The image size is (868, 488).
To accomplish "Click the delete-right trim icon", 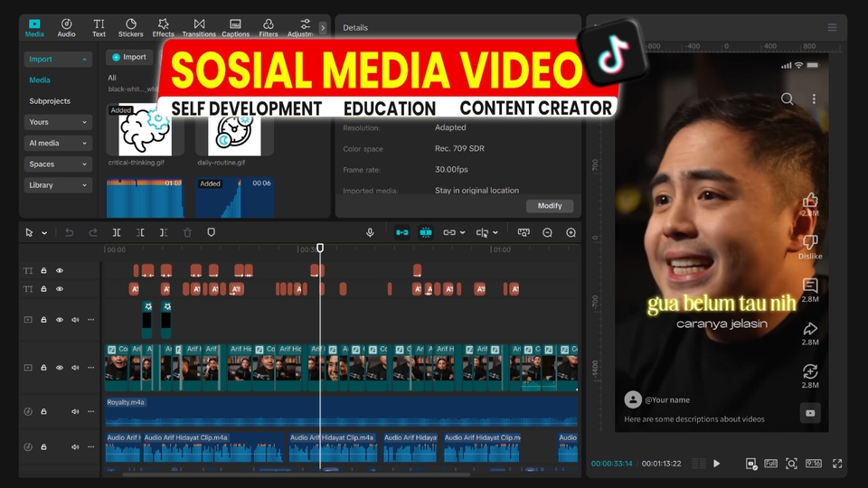I will (164, 233).
